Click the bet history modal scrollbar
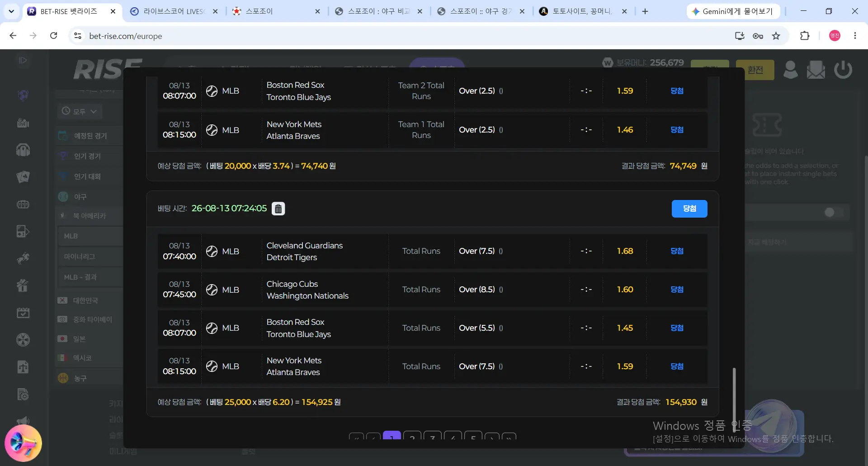868x466 pixels. click(734, 400)
